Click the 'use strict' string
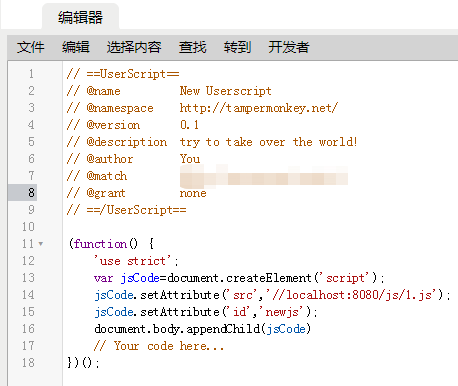The width and height of the screenshot is (458, 386). pyautogui.click(x=133, y=261)
